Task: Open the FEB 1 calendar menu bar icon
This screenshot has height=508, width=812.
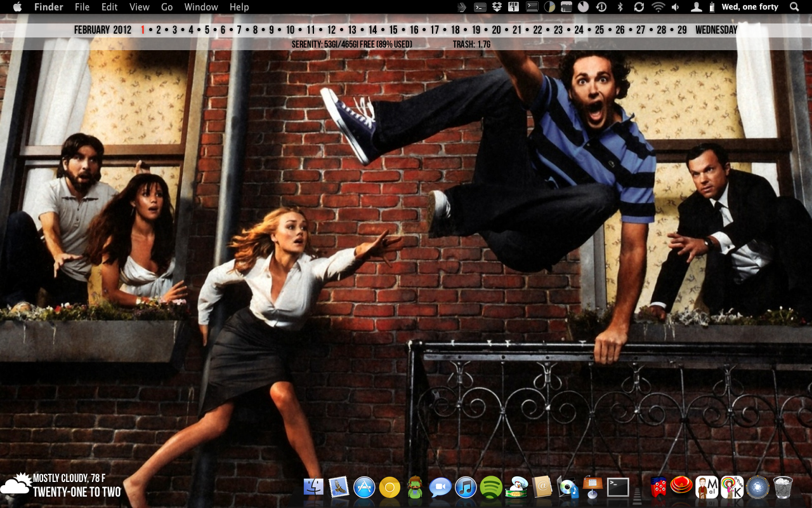Action: tap(514, 7)
